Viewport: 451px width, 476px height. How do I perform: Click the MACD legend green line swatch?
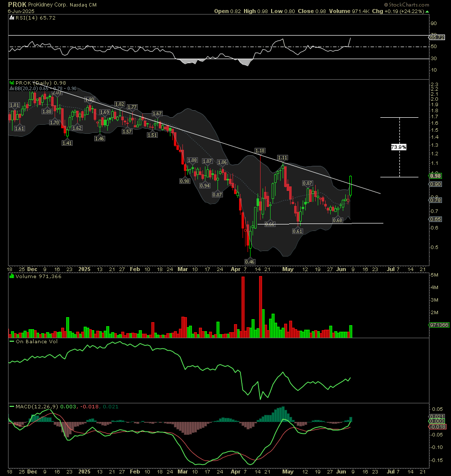(x=12, y=406)
